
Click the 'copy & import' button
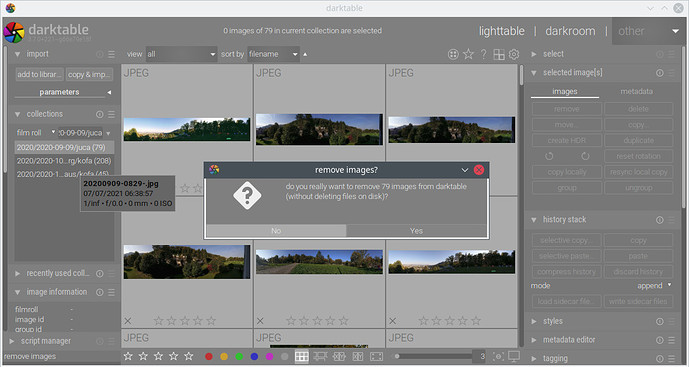point(90,75)
